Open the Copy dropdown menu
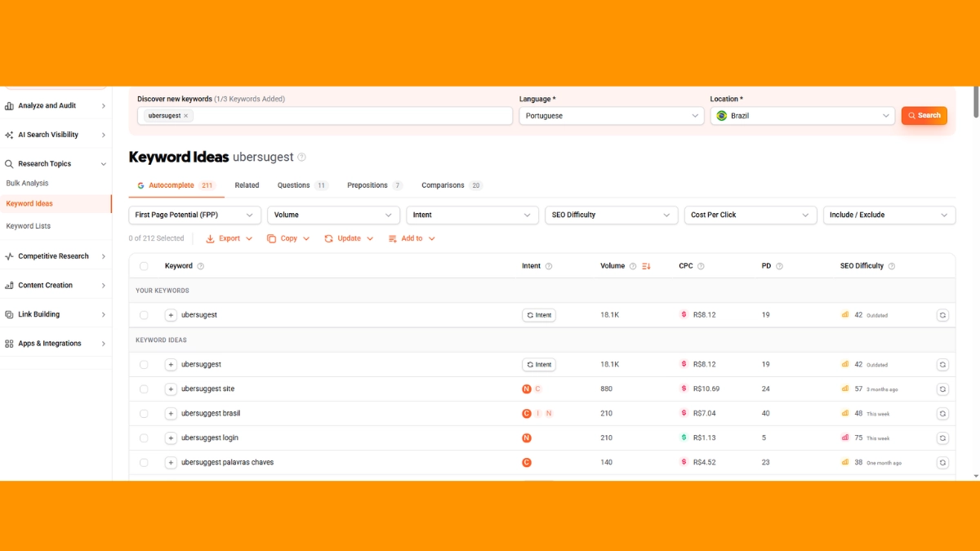Viewport: 980px width, 551px height. click(288, 238)
